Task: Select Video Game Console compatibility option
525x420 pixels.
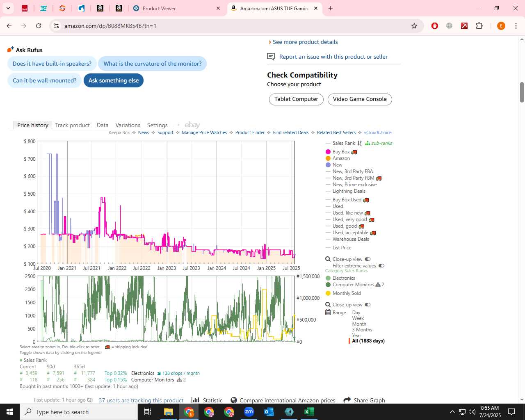Action: (360, 99)
